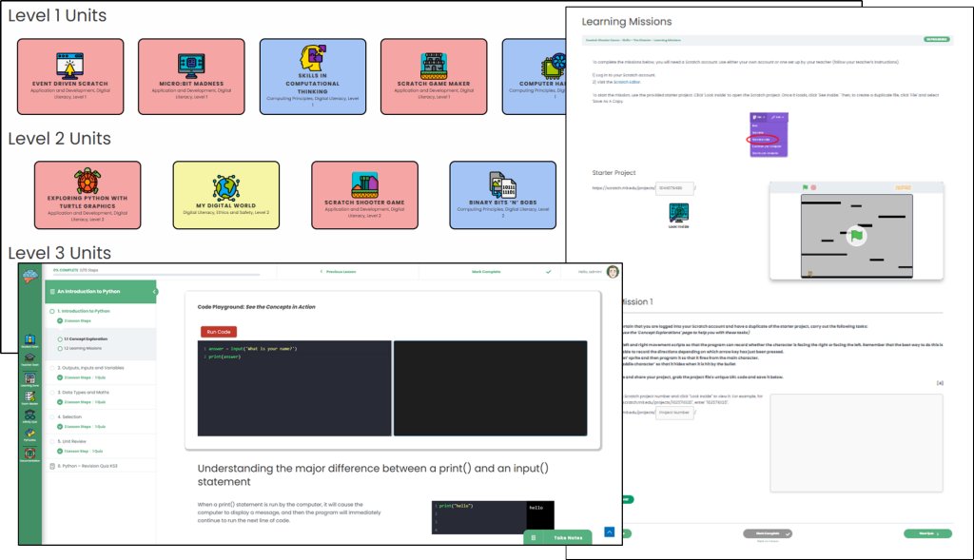Open the Scratch Game Maker unit card
The height and width of the screenshot is (560, 974).
(434, 76)
